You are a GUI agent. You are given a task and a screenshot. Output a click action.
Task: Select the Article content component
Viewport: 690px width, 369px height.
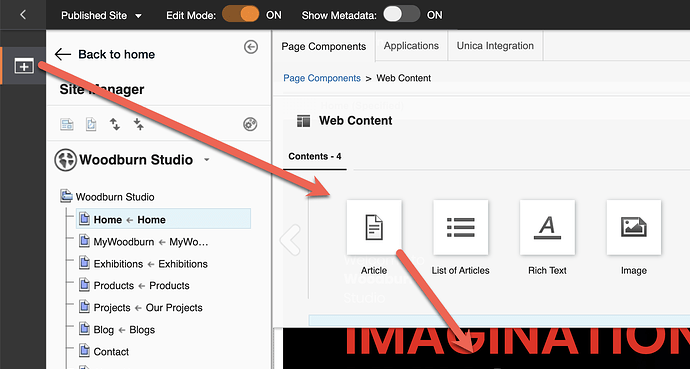tap(374, 227)
